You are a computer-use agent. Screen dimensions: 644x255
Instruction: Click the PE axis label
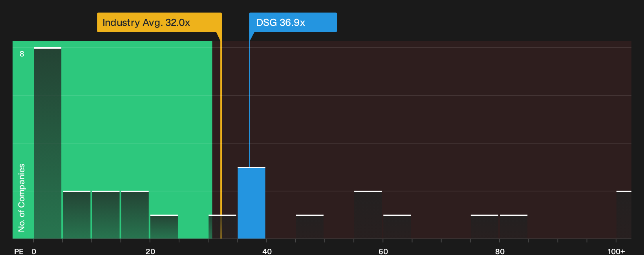[19, 251]
